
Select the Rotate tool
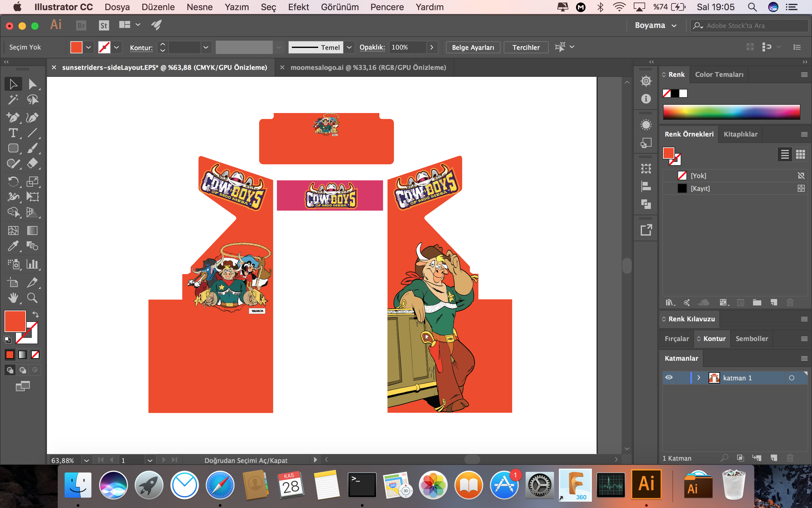(x=13, y=181)
